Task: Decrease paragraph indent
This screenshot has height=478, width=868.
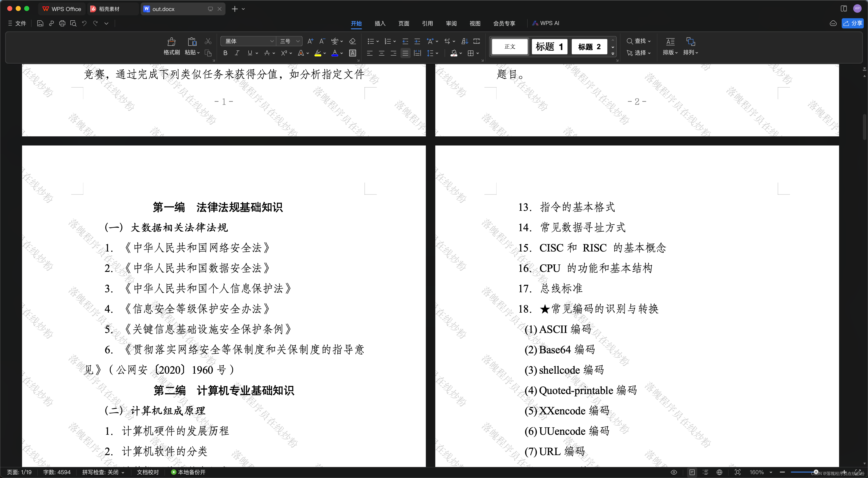Action: 405,41
